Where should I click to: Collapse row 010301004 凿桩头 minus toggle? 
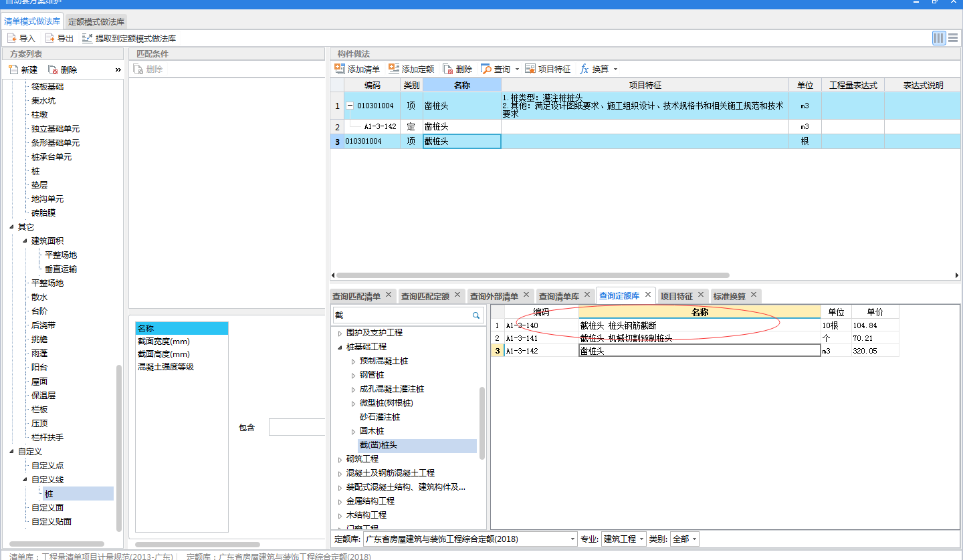tap(350, 106)
